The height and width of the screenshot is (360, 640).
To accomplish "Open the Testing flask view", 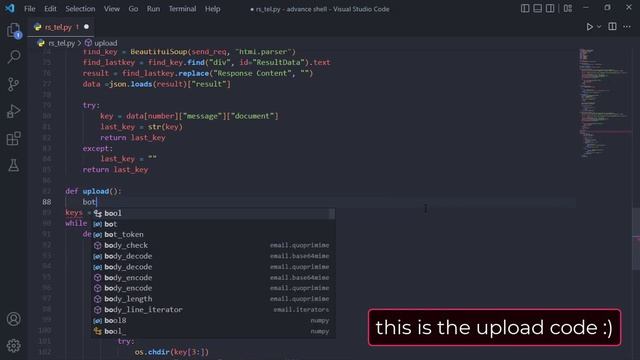I will click(14, 165).
